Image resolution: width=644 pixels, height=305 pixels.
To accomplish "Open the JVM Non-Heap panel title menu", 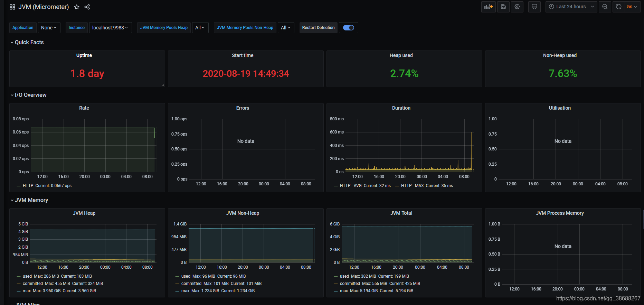I will tap(243, 213).
